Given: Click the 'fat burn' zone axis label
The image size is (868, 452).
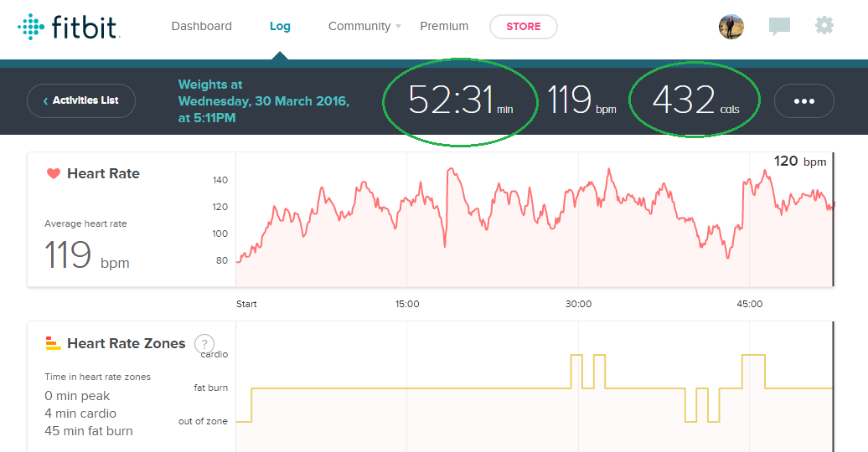Looking at the screenshot, I should 211,388.
